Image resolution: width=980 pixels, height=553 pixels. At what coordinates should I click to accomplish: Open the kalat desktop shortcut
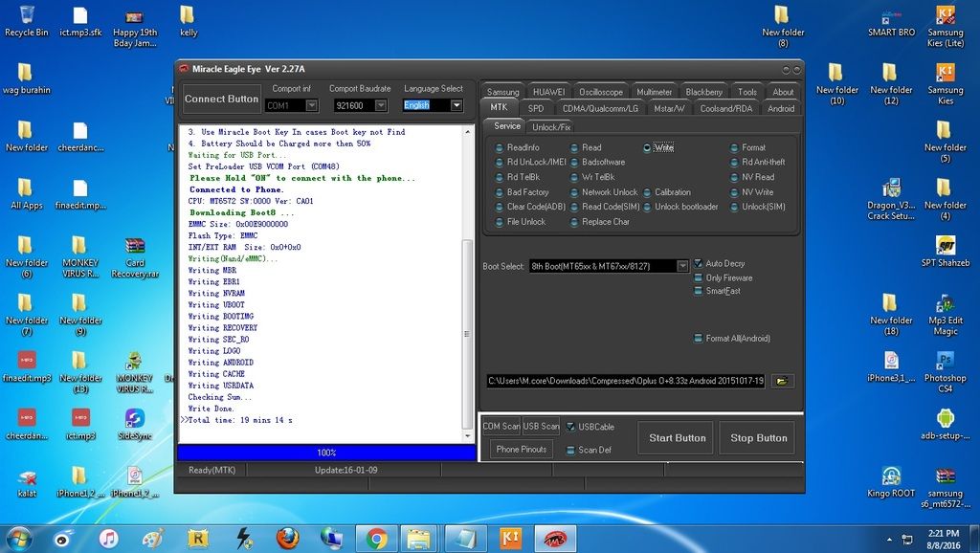(x=26, y=482)
